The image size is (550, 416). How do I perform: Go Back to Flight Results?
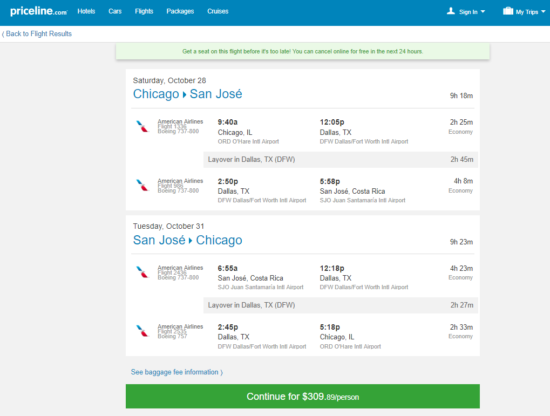tap(37, 34)
